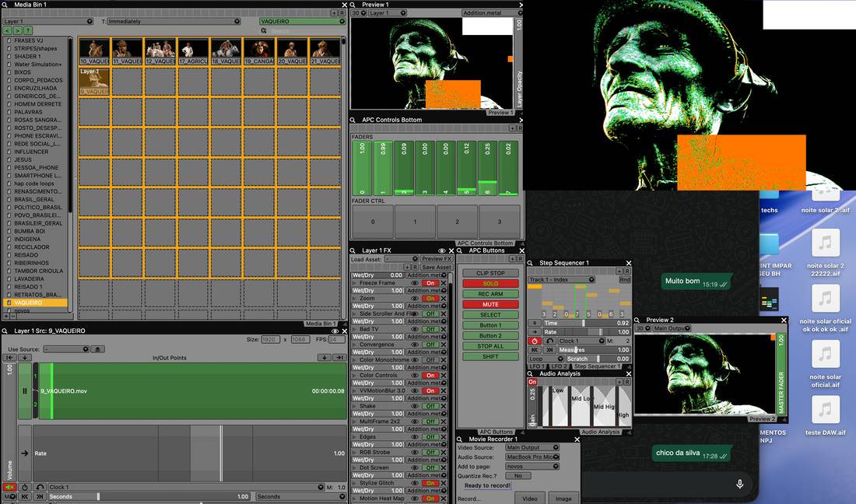
Task: Open the Addition.metal dropdown in Preview 1
Action: [491, 12]
